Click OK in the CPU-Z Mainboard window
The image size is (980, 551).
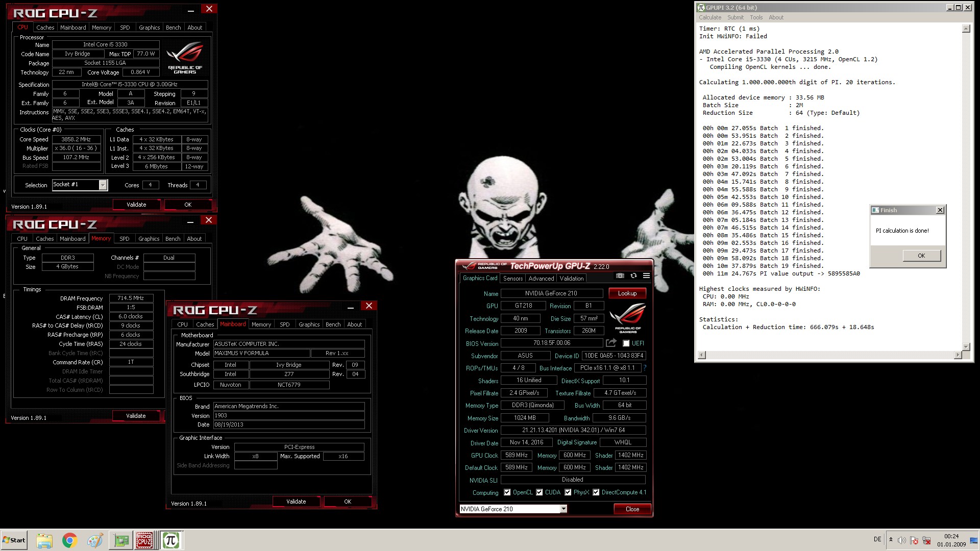click(x=348, y=502)
